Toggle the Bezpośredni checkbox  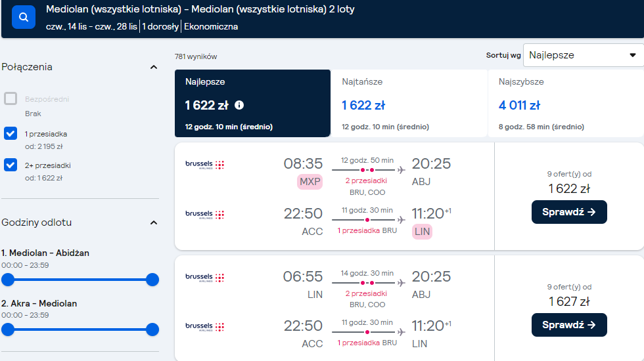11,99
